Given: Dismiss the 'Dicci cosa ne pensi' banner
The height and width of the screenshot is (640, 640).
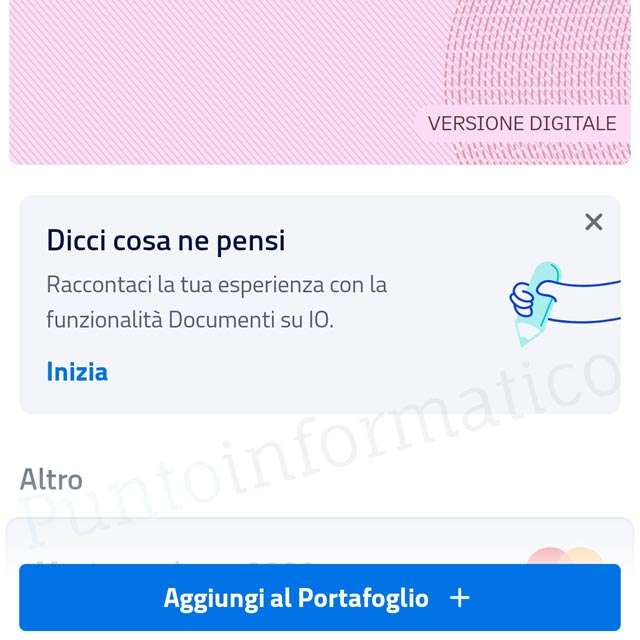Looking at the screenshot, I should point(593,222).
